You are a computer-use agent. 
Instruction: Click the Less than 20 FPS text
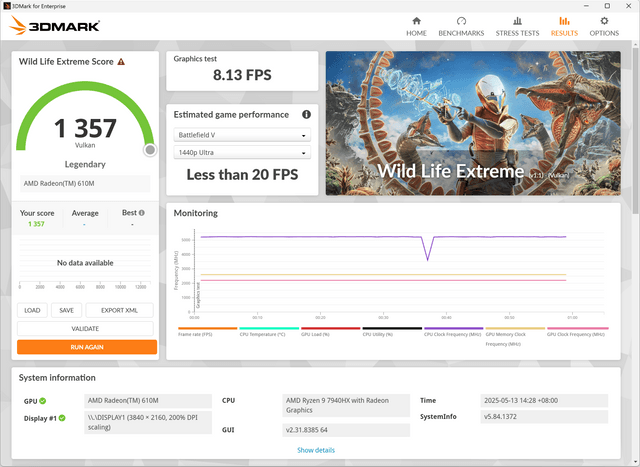[x=242, y=175]
